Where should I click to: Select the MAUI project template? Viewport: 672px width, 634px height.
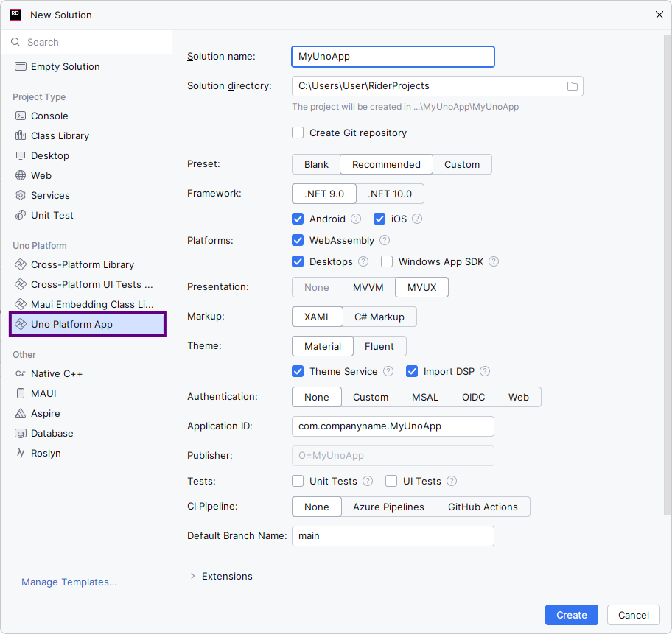[x=43, y=393]
